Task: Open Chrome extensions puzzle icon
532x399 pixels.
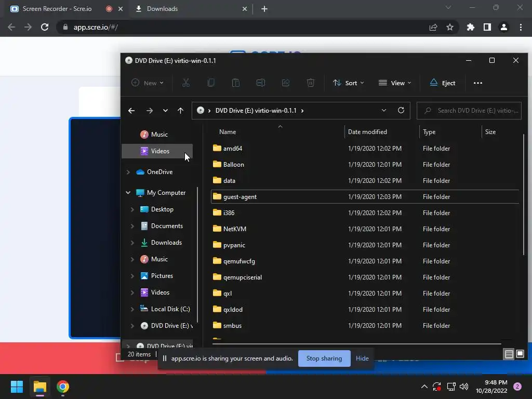Action: [470, 27]
